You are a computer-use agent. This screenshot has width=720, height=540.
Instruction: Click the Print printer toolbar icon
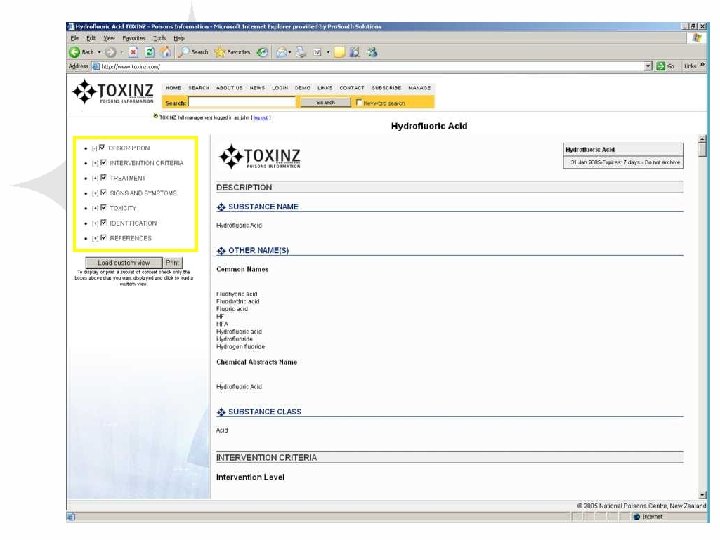(301, 52)
